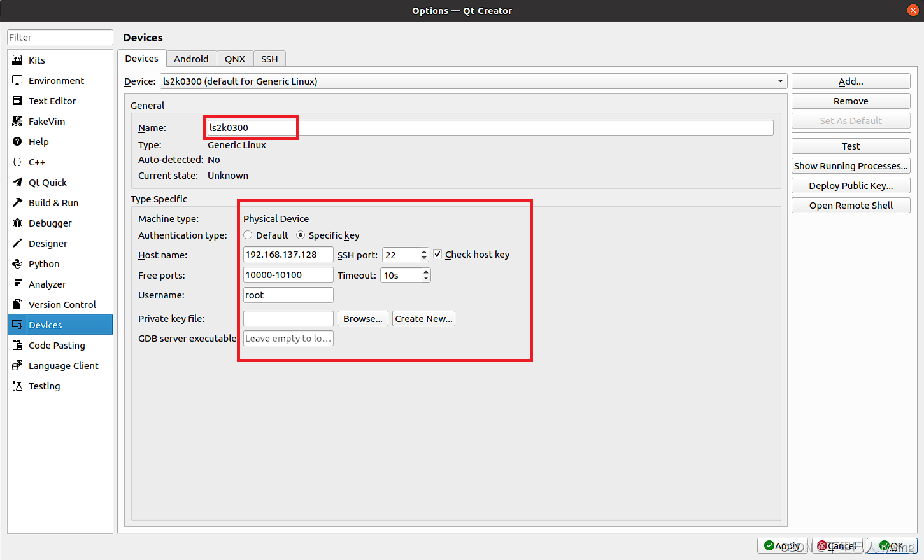Open the Language Client icon

(x=17, y=365)
